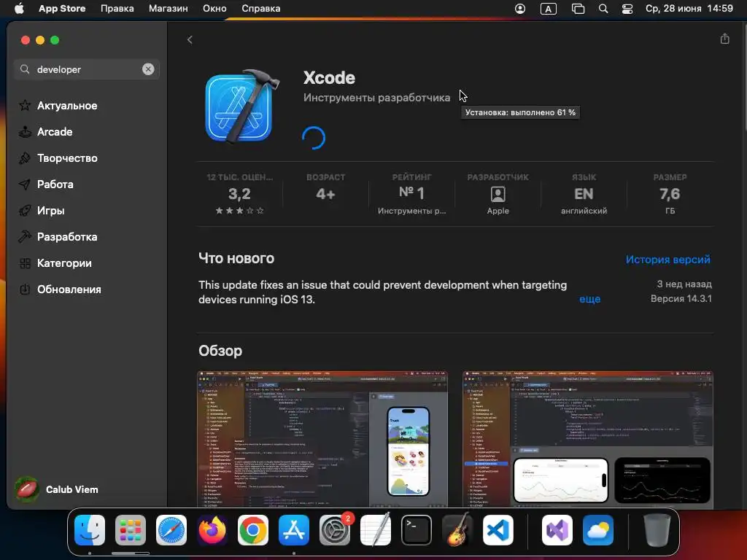747x560 pixels.
Task: Focus the search field containing developer
Action: tap(87, 69)
